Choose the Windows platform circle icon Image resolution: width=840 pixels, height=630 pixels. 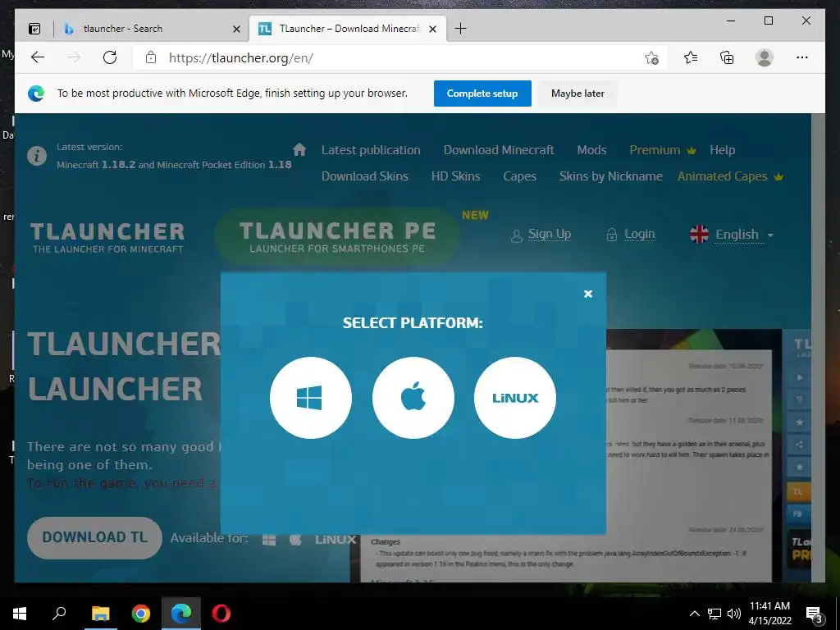tap(311, 398)
